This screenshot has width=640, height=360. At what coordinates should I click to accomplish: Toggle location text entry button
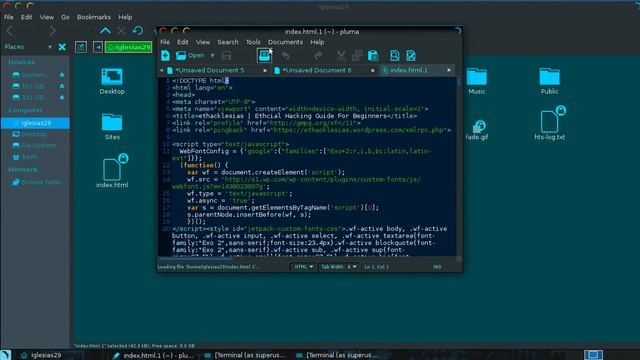click(81, 47)
